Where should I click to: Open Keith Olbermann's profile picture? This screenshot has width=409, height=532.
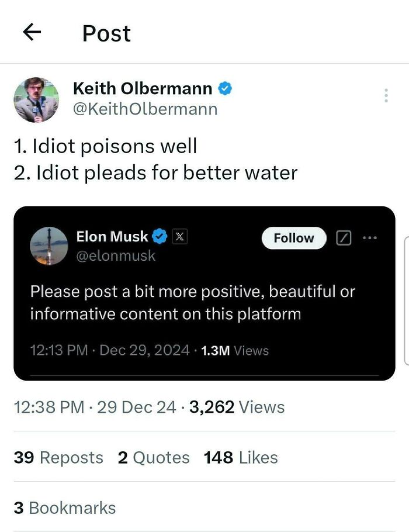[37, 100]
